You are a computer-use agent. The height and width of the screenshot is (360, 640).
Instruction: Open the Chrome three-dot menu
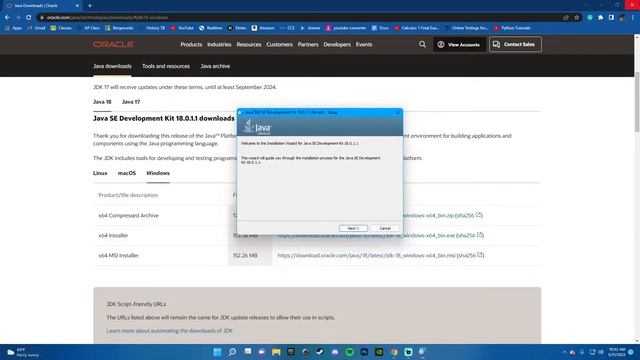pyautogui.click(x=633, y=18)
